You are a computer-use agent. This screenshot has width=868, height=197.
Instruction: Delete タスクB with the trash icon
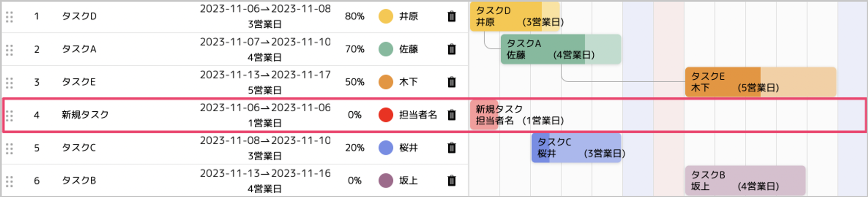point(451,181)
